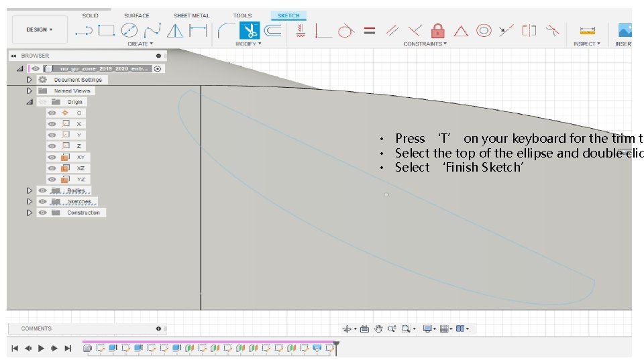Switch to the SURFACE tab
Viewport: 644px width, 362px height.
[x=137, y=15]
